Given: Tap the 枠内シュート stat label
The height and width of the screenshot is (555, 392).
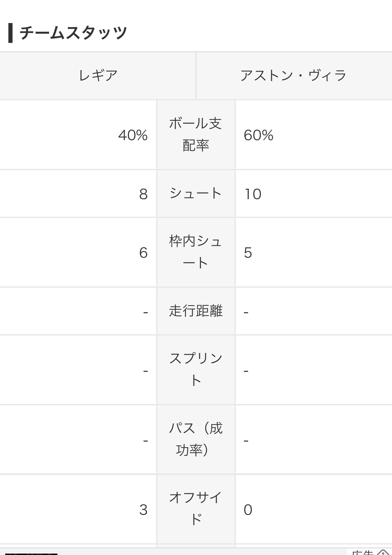Looking at the screenshot, I should pyautogui.click(x=195, y=252).
